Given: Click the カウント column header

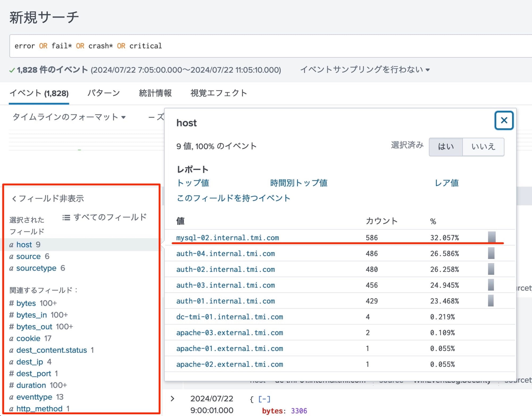Looking at the screenshot, I should [382, 221].
